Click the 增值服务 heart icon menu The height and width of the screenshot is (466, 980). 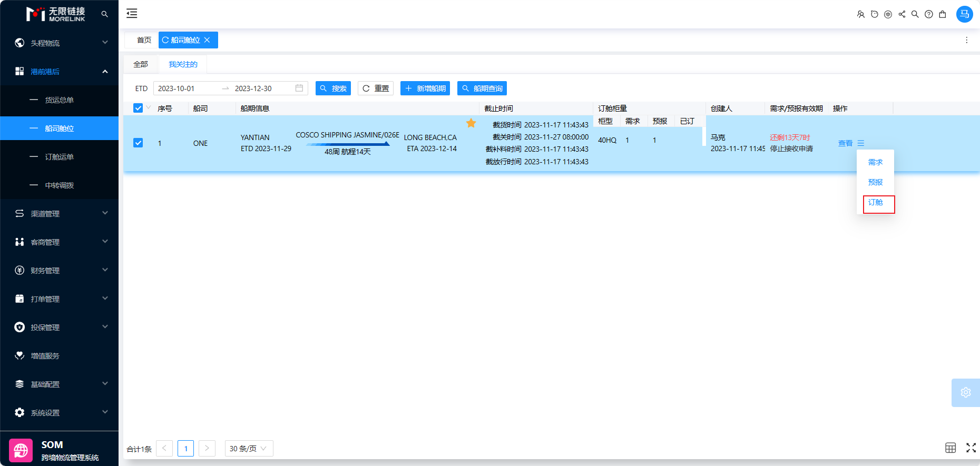[19, 355]
